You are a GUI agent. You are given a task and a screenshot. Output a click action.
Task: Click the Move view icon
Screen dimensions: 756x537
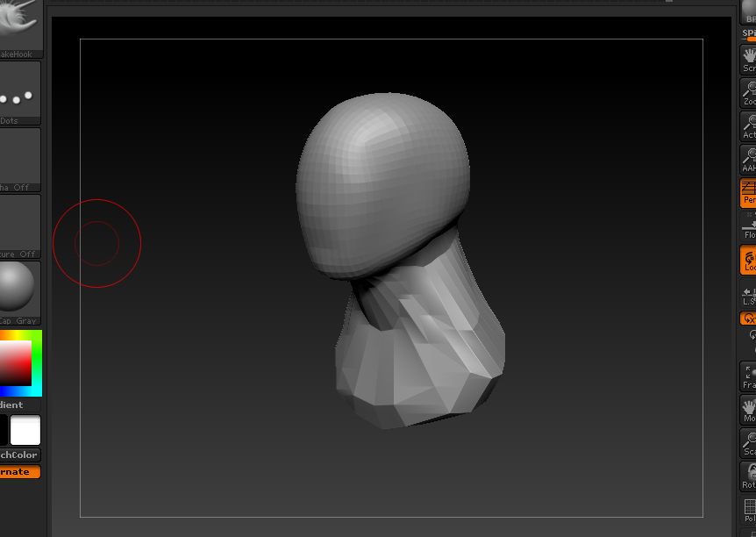click(x=748, y=409)
